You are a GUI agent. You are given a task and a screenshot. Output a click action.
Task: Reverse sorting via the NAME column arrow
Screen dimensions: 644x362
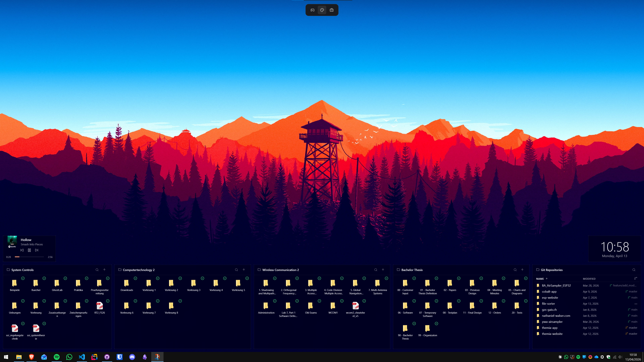(547, 279)
